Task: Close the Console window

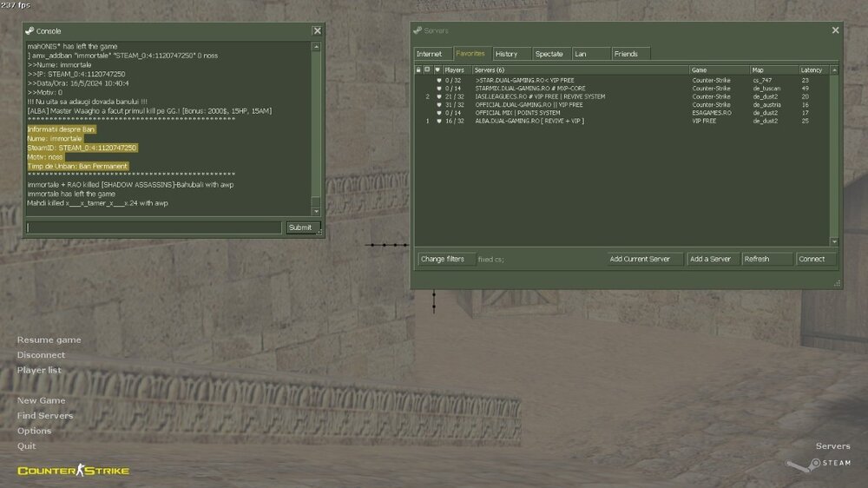Action: coord(317,31)
